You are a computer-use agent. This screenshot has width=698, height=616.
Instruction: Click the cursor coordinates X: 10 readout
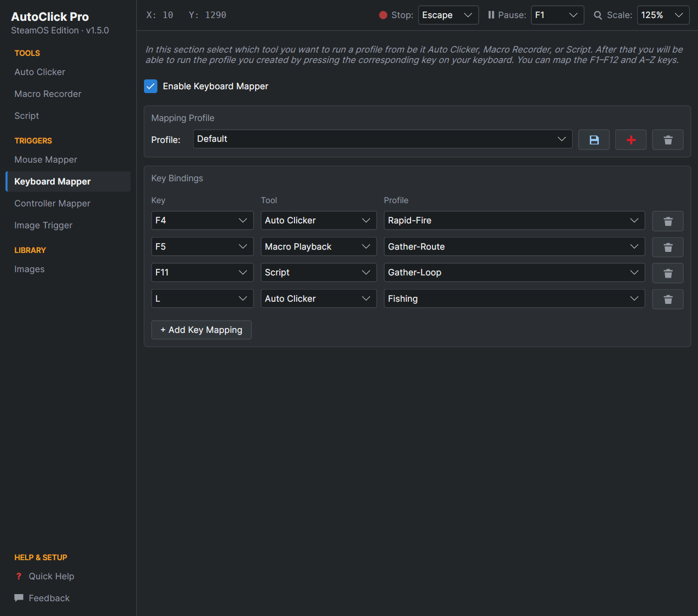160,15
